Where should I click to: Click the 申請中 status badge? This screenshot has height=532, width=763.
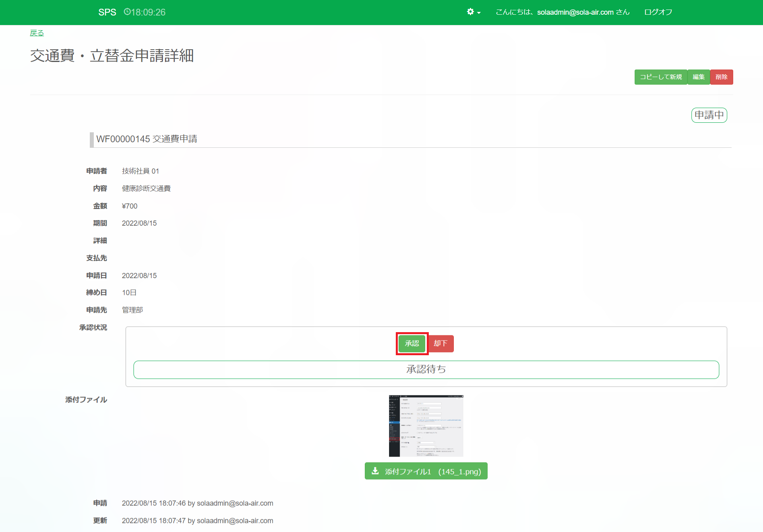click(709, 115)
